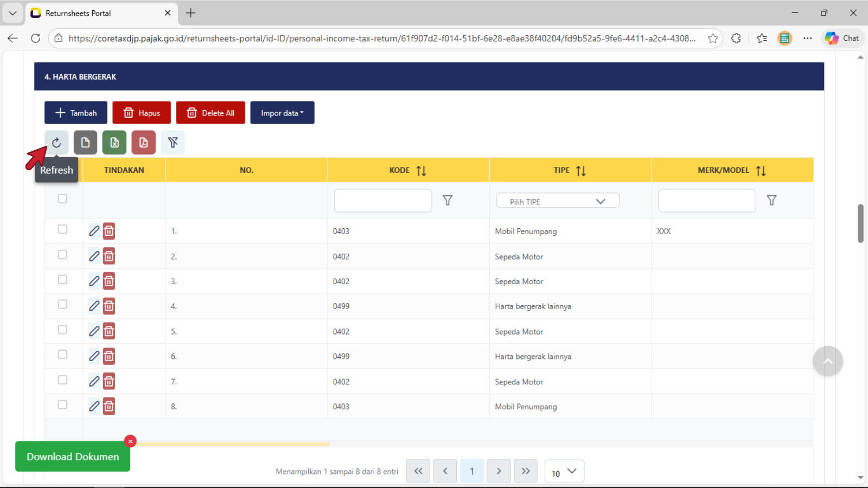
Task: Export table to Excel file icon
Action: [x=114, y=143]
